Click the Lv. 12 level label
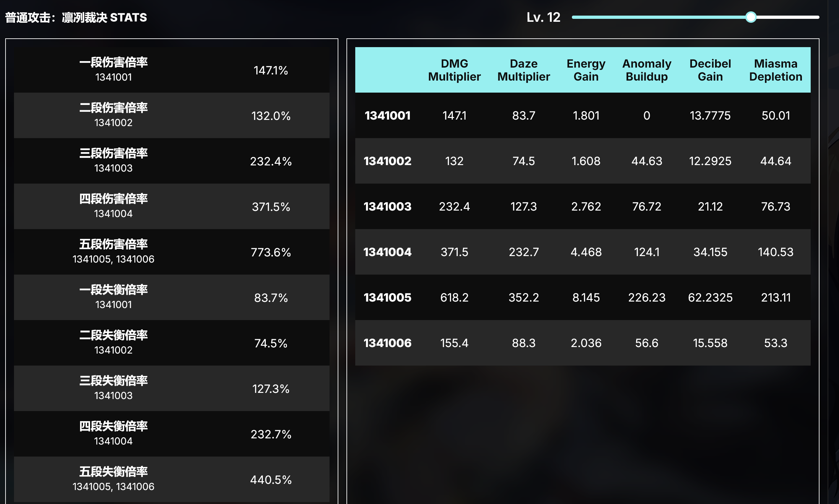The image size is (839, 504). [543, 17]
